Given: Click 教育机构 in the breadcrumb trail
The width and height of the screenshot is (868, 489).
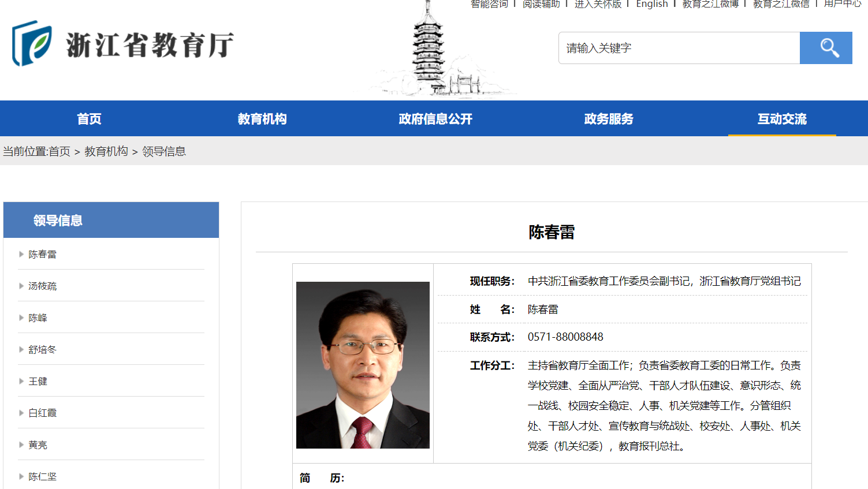Looking at the screenshot, I should coord(106,151).
